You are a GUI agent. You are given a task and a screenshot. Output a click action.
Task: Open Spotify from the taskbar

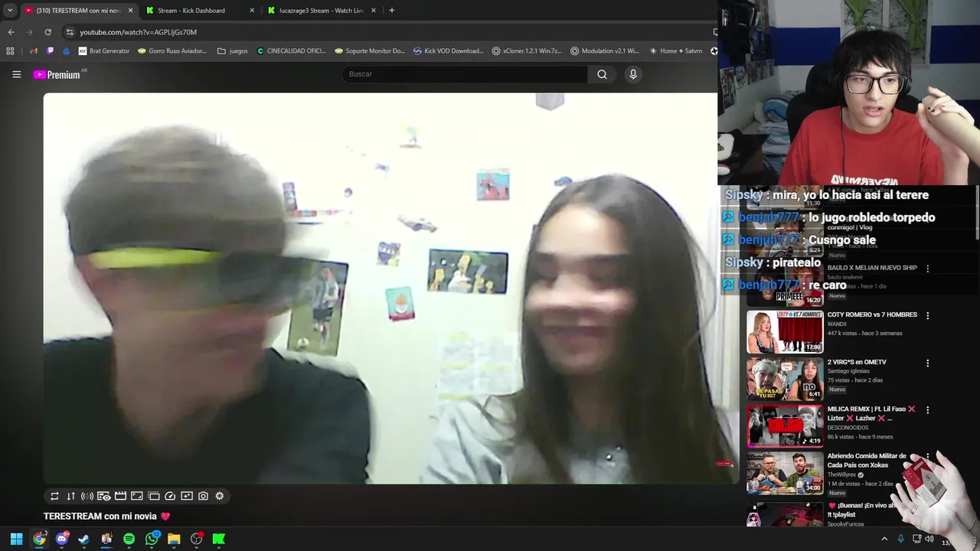(129, 539)
